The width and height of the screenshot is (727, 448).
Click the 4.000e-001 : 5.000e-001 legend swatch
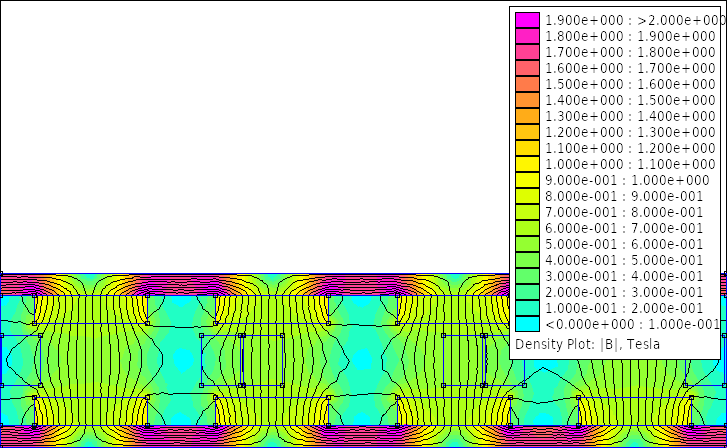click(x=527, y=260)
